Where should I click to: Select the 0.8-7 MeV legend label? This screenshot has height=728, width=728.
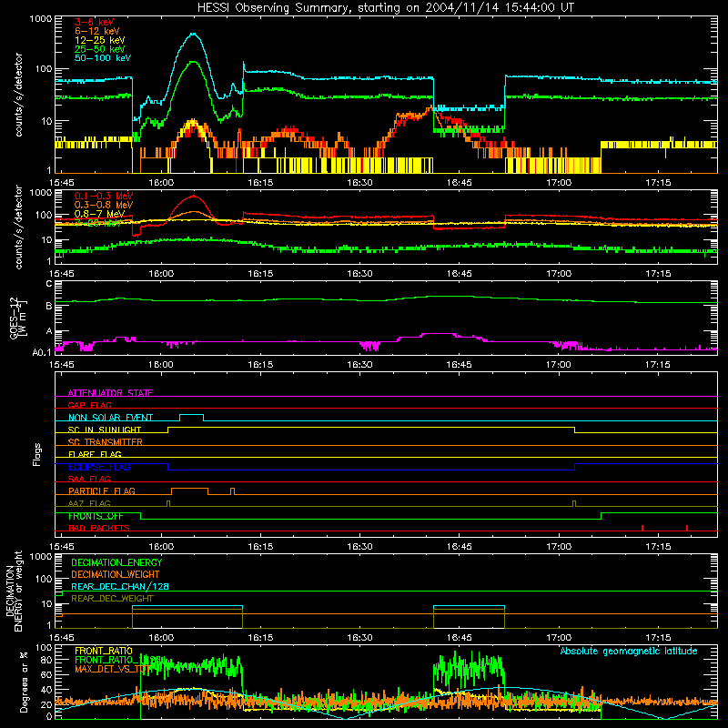(x=99, y=214)
